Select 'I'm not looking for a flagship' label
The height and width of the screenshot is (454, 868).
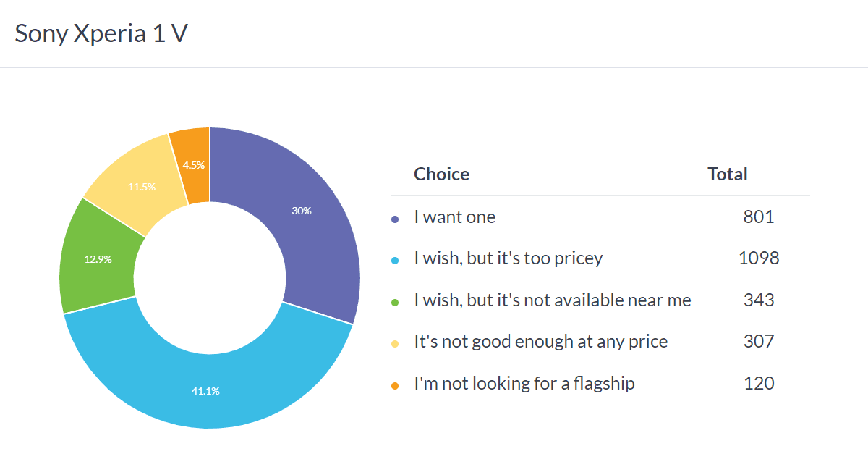click(x=524, y=384)
